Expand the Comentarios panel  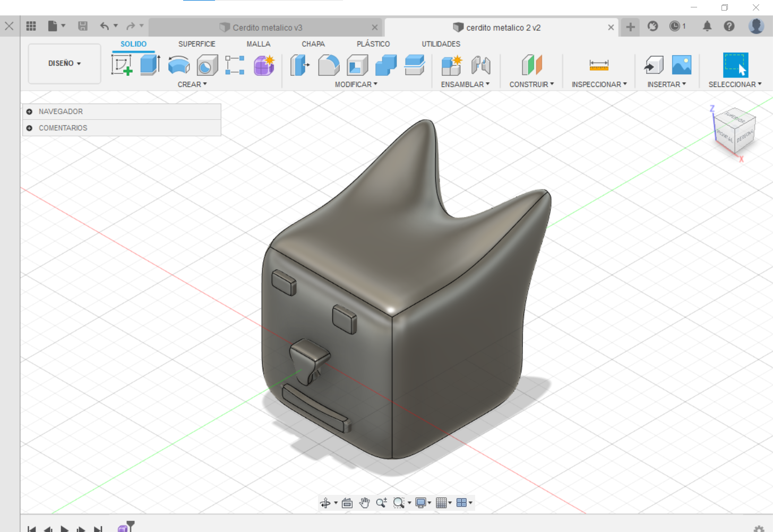(x=29, y=128)
